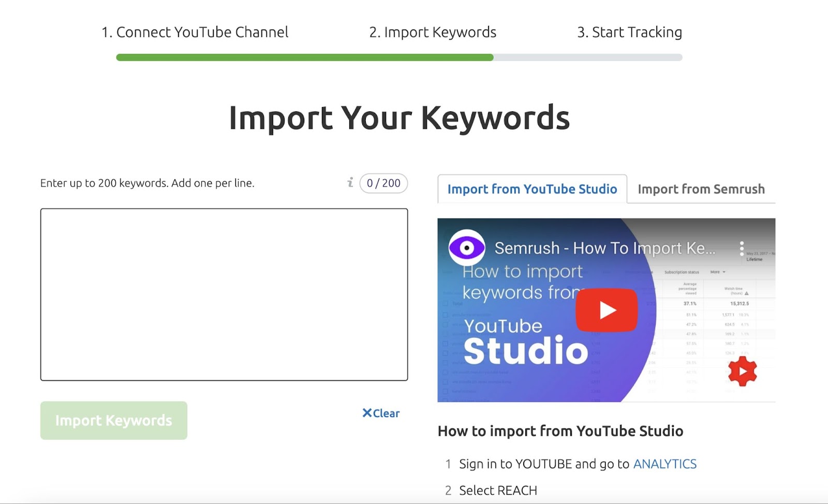The image size is (828, 504).
Task: Select the Import from YouTube Studio tab
Action: click(533, 189)
